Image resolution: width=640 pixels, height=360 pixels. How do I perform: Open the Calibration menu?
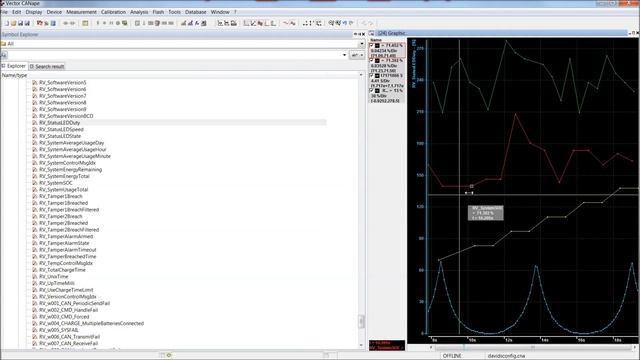pyautogui.click(x=113, y=12)
